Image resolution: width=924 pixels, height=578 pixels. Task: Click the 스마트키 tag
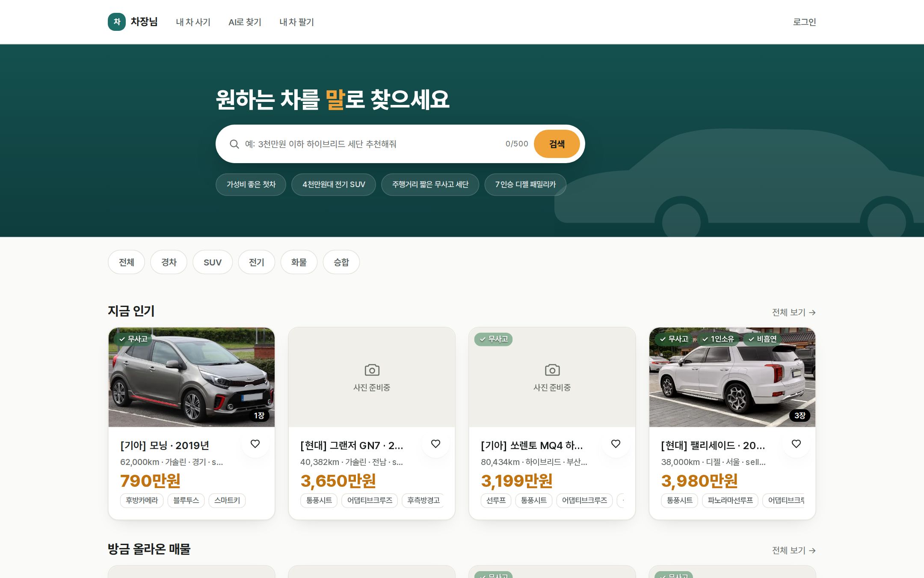point(227,501)
